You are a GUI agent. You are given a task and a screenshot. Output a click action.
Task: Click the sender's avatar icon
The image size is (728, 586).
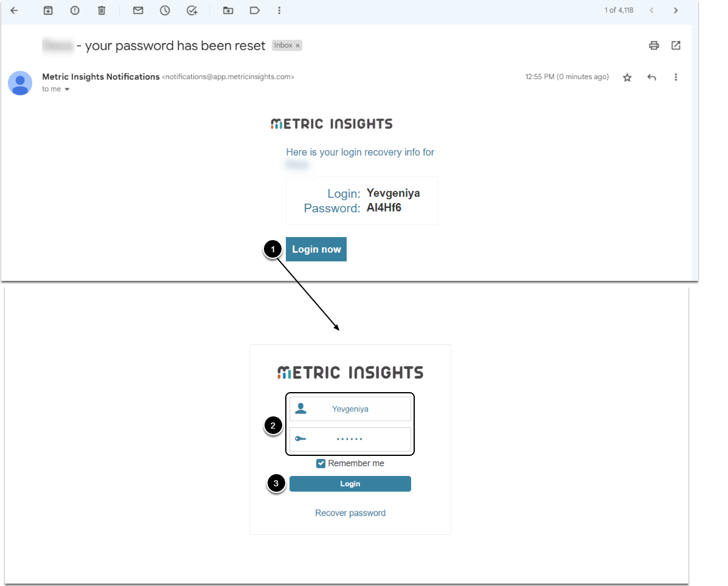tap(20, 83)
